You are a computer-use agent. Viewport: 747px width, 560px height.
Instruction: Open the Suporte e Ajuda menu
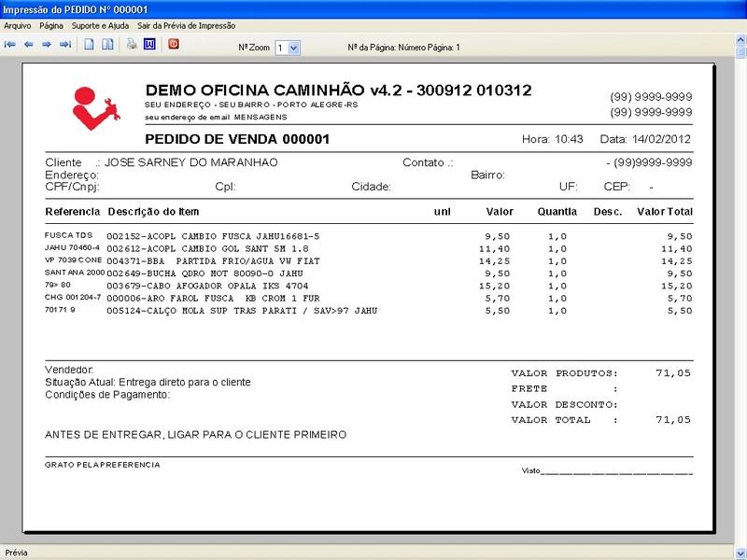[x=101, y=26]
